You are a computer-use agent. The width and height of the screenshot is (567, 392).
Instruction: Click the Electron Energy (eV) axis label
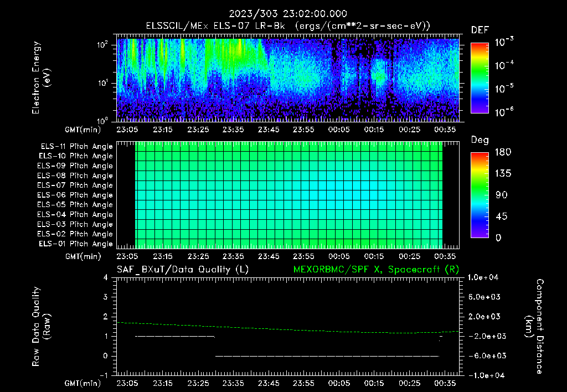tap(41, 78)
